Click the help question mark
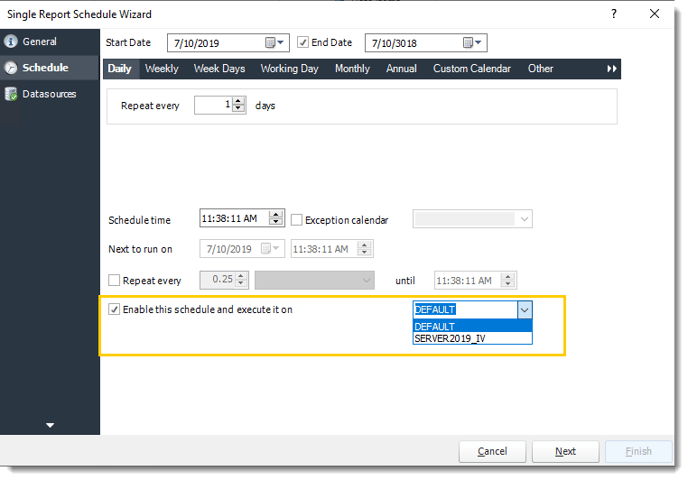 tap(613, 14)
